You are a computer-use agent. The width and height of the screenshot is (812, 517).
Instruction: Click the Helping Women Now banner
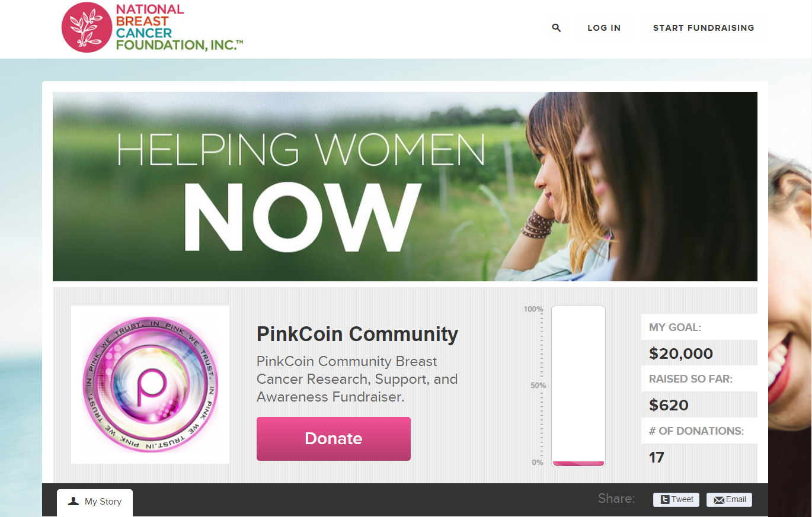(405, 187)
